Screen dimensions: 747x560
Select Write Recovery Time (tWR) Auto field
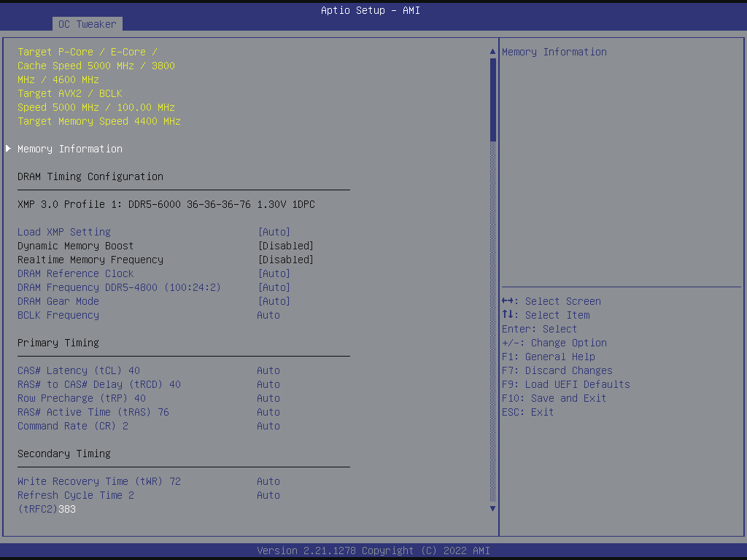(x=268, y=481)
